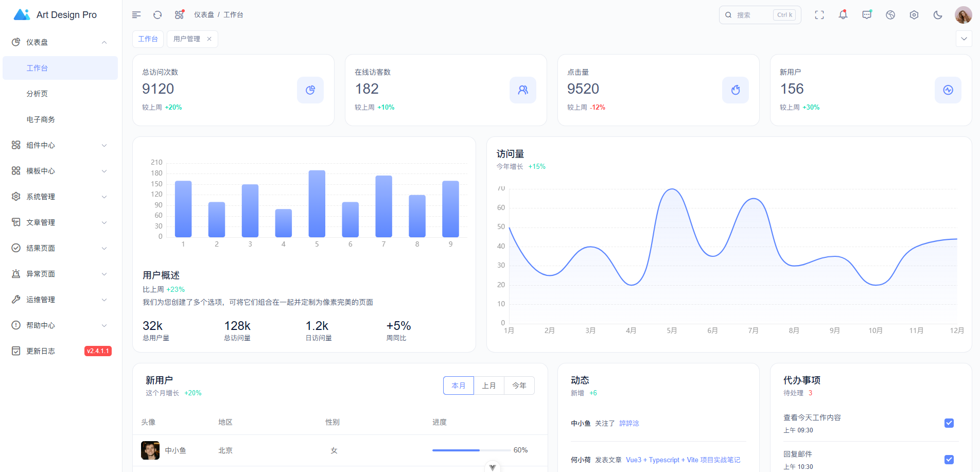Click the 仪表盘 breadcrumb
Viewport: 980px width, 472px height.
[x=204, y=15]
